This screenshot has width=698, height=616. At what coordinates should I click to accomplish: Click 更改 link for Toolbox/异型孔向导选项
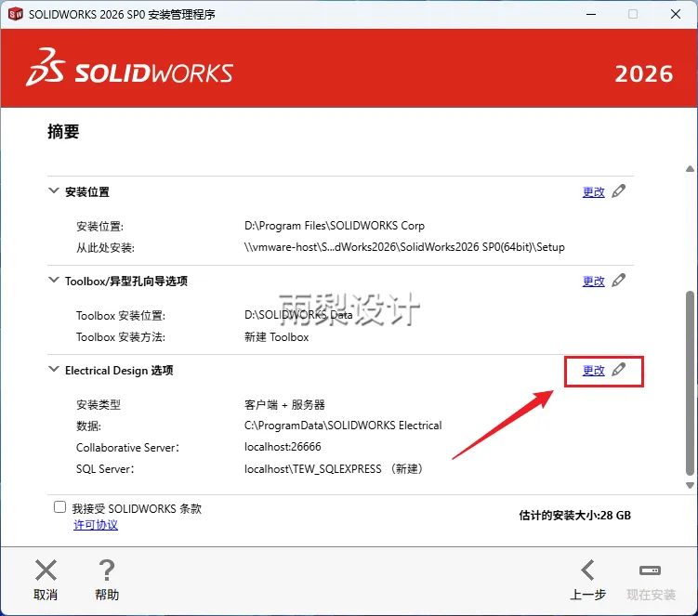593,282
